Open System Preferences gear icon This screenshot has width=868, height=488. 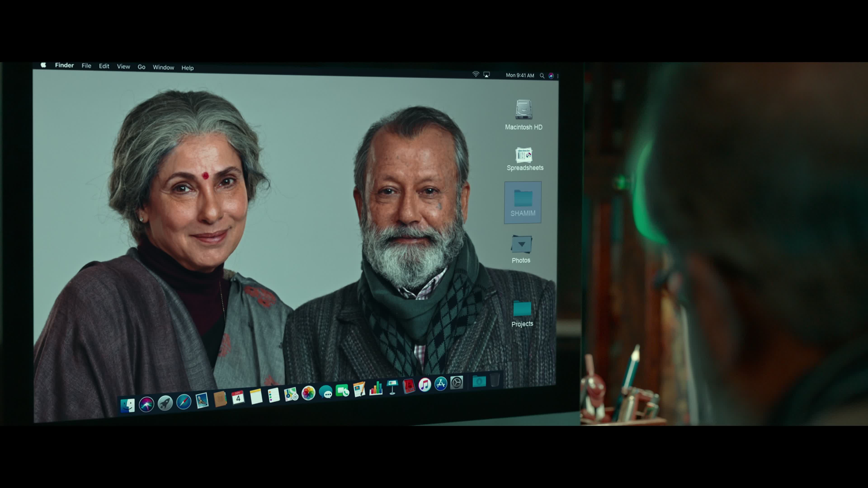tap(457, 382)
